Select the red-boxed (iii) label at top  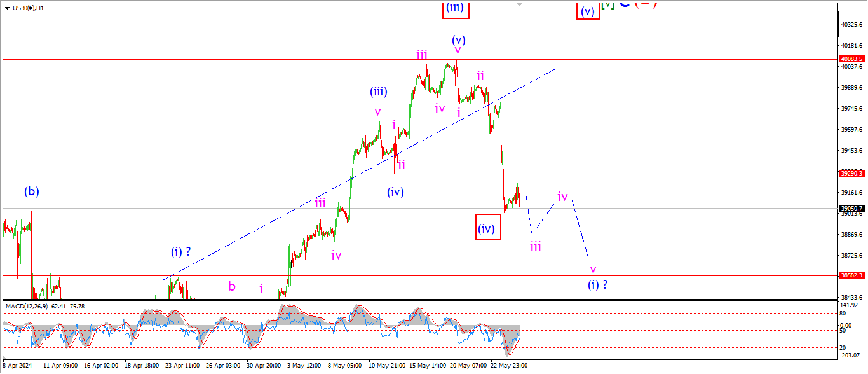pos(457,8)
